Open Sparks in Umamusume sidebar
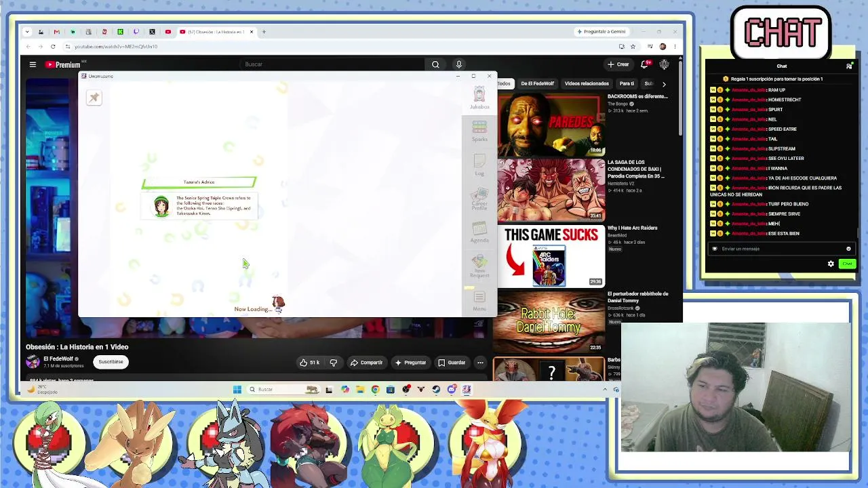 (479, 131)
